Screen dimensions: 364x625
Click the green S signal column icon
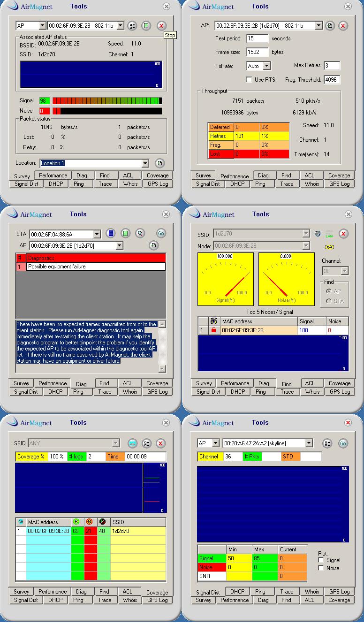coord(76,522)
